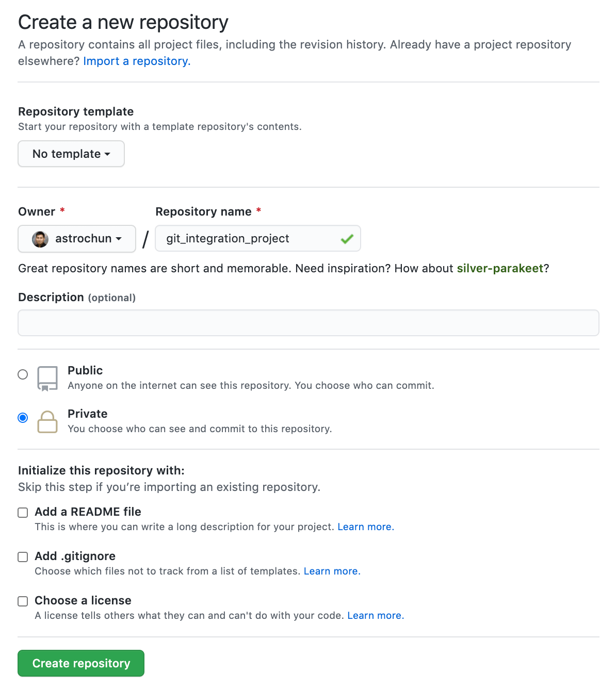Viewport: 616px width, 689px height.
Task: Click the Private lock icon
Action: pos(47,422)
